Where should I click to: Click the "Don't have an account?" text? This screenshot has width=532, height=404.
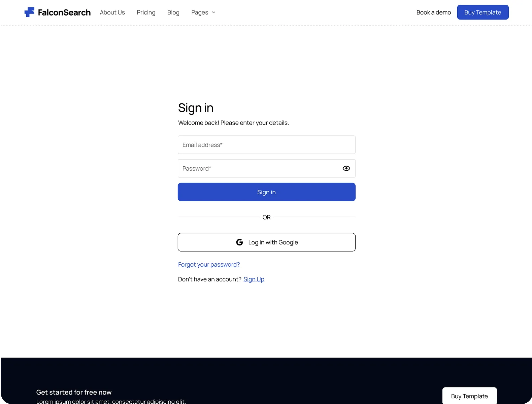click(x=210, y=279)
